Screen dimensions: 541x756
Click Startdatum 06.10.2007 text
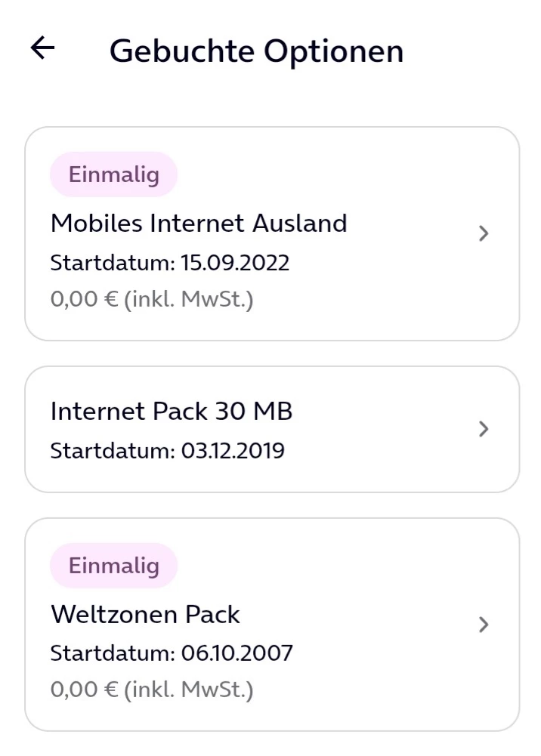172,653
